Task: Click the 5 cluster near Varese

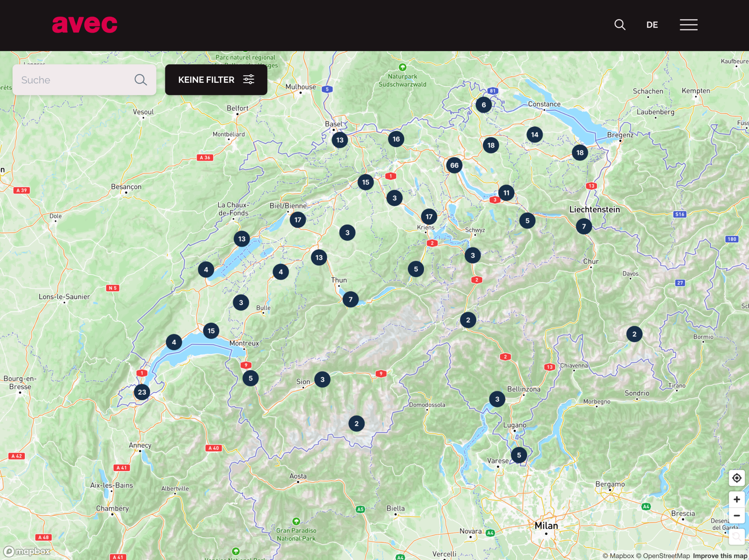Action: point(519,455)
